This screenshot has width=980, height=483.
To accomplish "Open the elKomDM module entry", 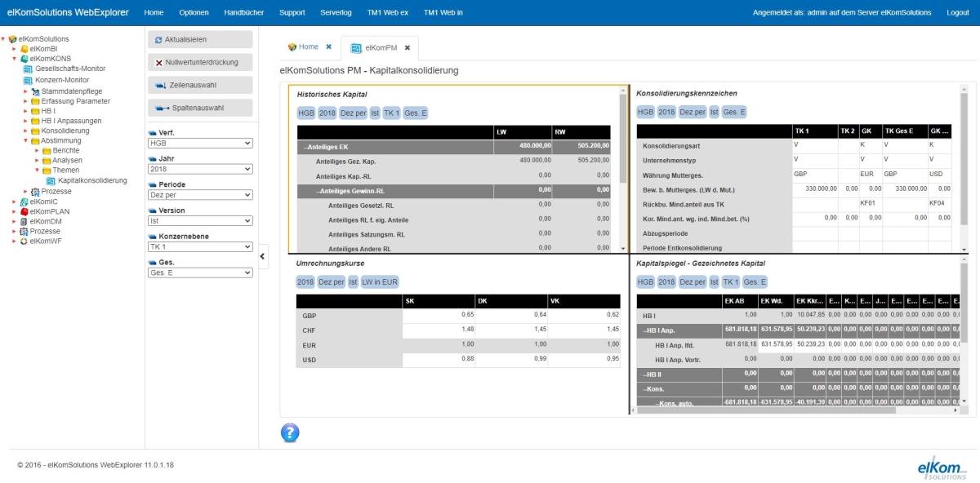I will [40, 221].
